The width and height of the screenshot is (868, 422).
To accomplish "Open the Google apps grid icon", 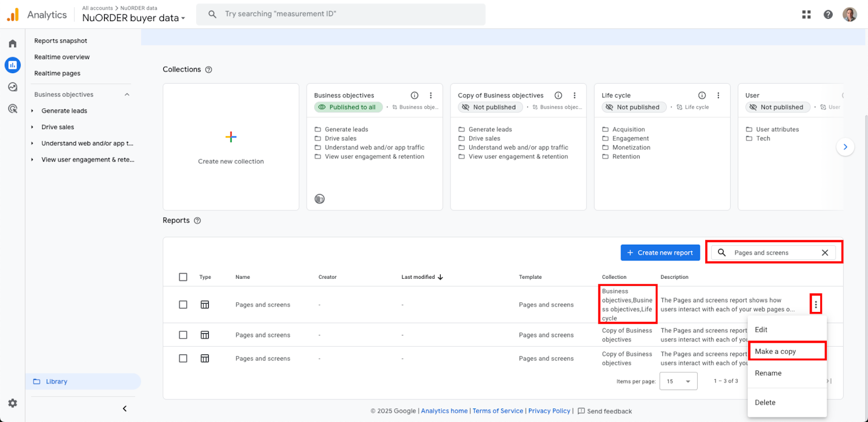I will 806,15.
